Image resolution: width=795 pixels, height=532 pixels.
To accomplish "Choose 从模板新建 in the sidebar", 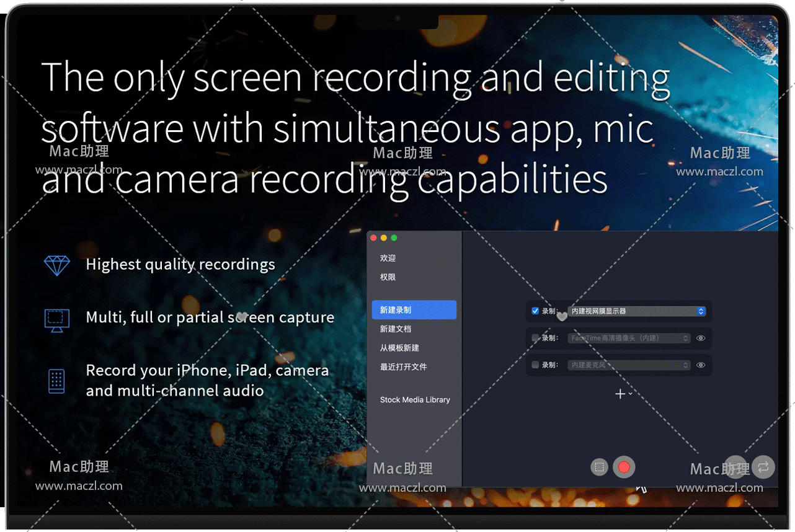I will (x=399, y=348).
